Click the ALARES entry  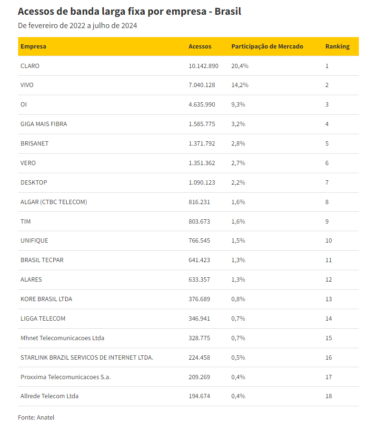pos(31,279)
